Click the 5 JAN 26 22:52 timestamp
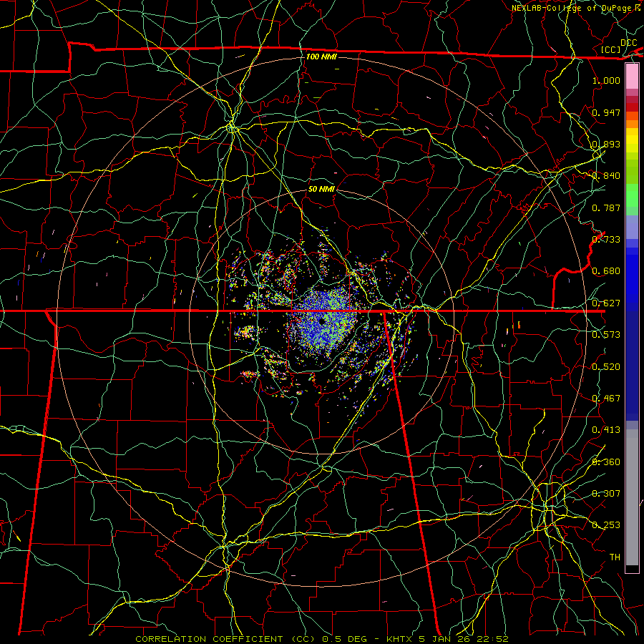The image size is (644, 644). point(463,639)
